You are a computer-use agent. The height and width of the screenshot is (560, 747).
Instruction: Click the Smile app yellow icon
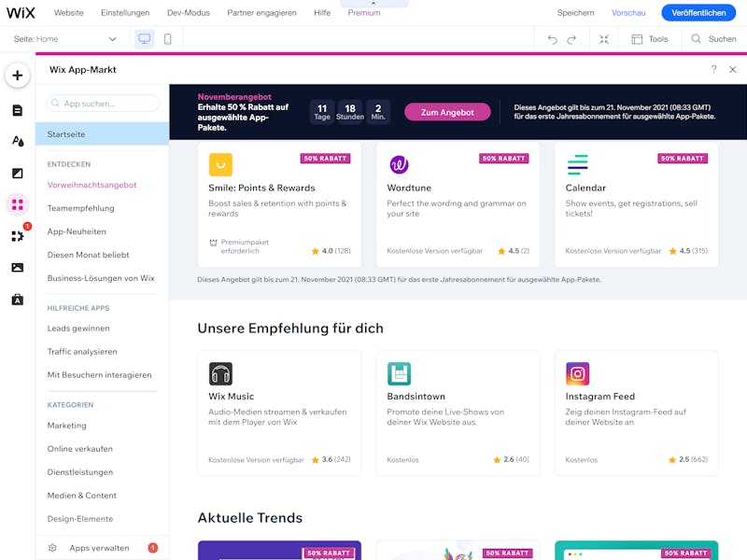click(x=220, y=165)
